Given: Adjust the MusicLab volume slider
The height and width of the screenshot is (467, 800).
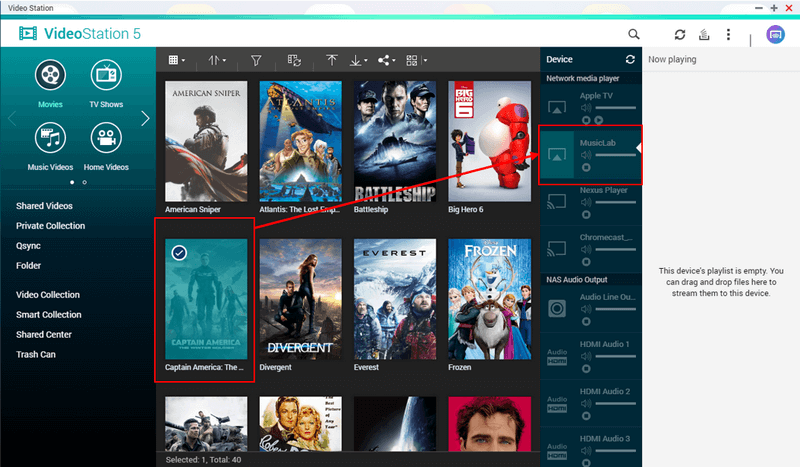Looking at the screenshot, I should click(615, 155).
